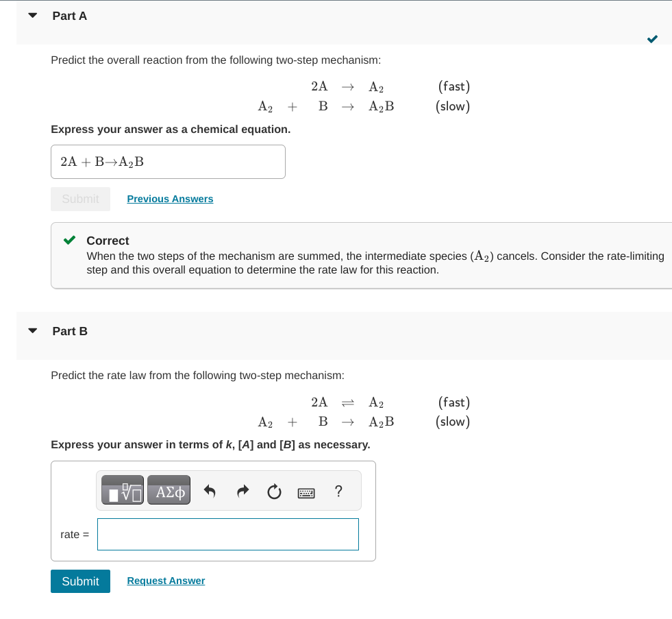Click the undo arrow in equation toolbar
672x619 pixels.
(x=210, y=489)
